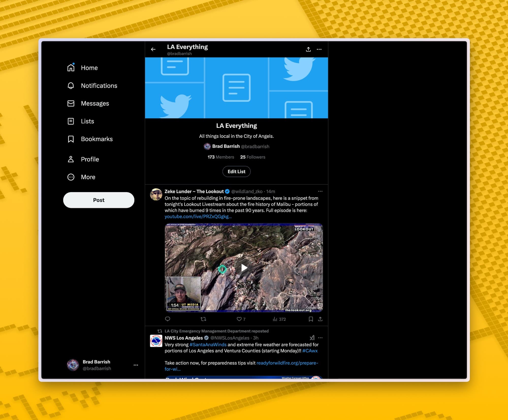Expand account menu next to Brad Barrish
This screenshot has width=508, height=420.
pyautogui.click(x=136, y=365)
